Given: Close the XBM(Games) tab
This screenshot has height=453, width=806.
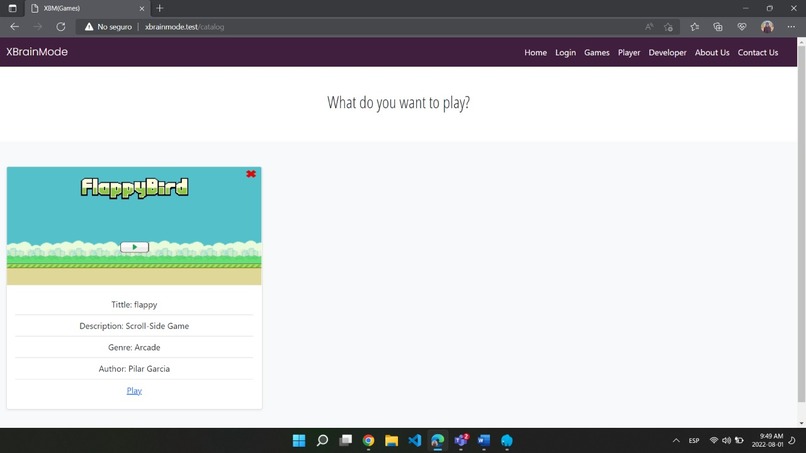Looking at the screenshot, I should [142, 8].
